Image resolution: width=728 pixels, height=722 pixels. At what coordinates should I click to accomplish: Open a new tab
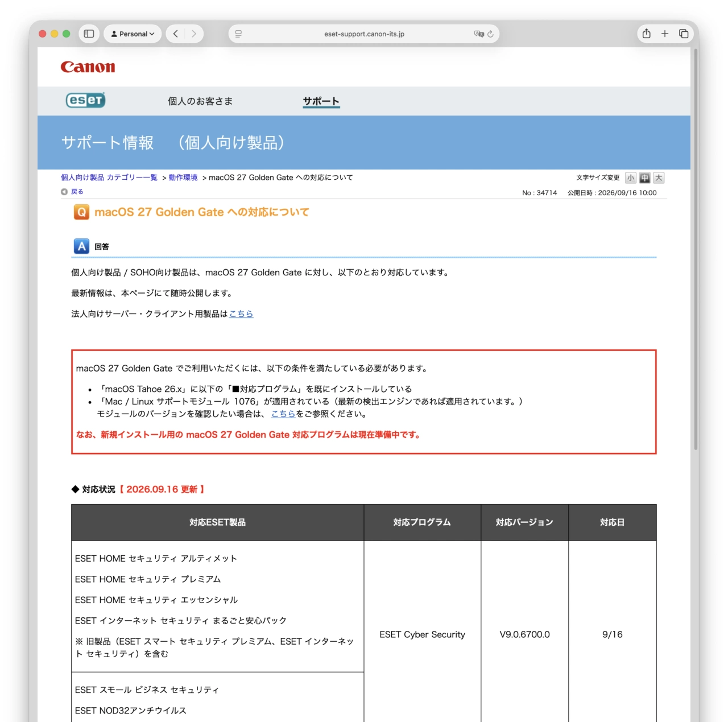pos(665,34)
